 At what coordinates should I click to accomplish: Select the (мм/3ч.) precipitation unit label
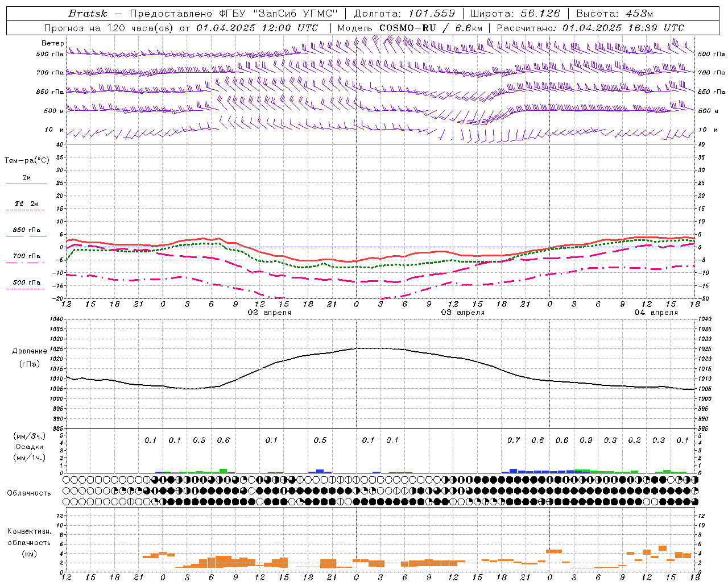(x=30, y=436)
